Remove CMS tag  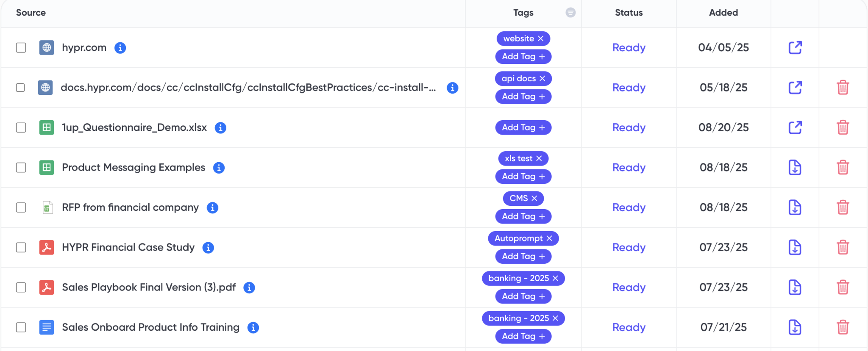point(534,198)
